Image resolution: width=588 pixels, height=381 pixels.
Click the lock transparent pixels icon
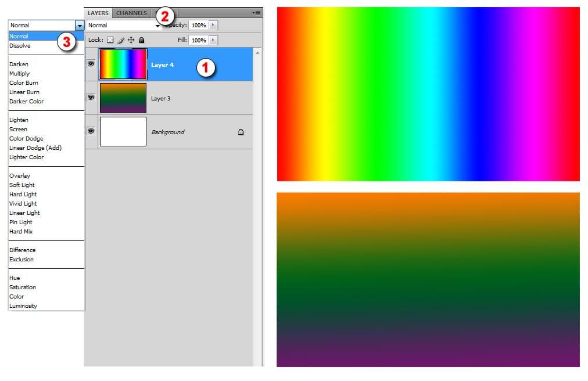(x=110, y=39)
